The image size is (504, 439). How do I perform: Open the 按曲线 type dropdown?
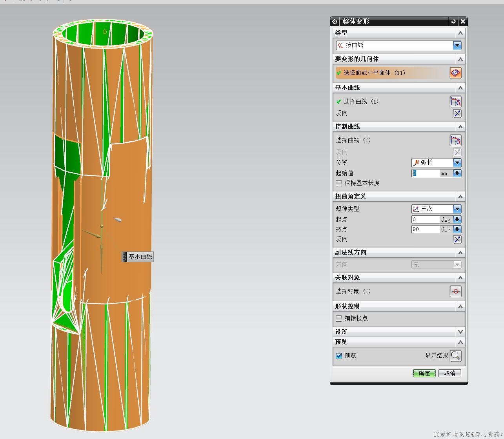[457, 46]
